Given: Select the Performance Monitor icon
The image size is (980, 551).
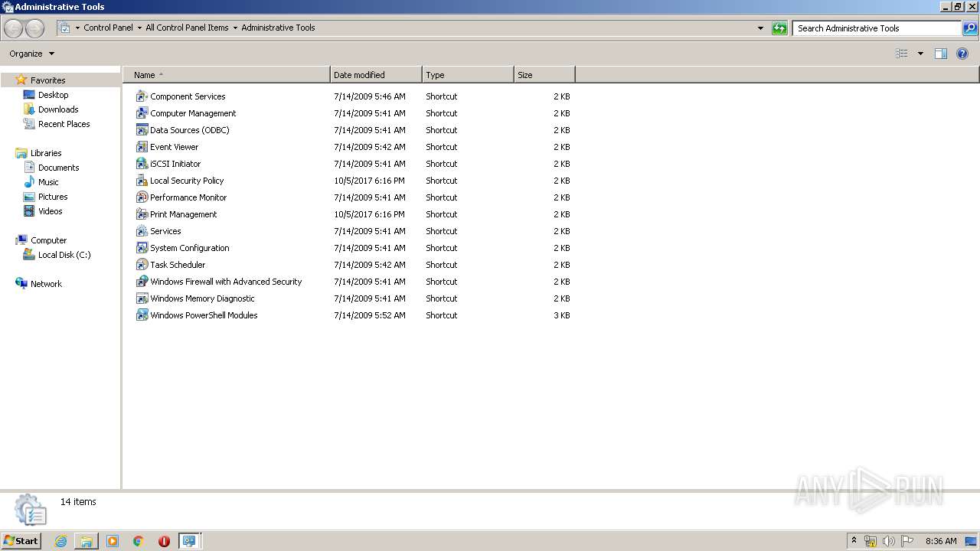Looking at the screenshot, I should tap(142, 197).
